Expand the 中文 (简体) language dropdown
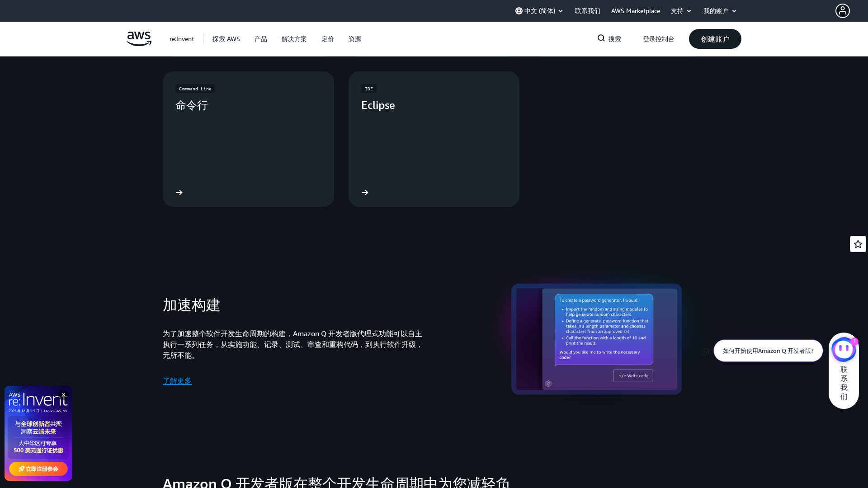The width and height of the screenshot is (868, 488). (x=539, y=11)
